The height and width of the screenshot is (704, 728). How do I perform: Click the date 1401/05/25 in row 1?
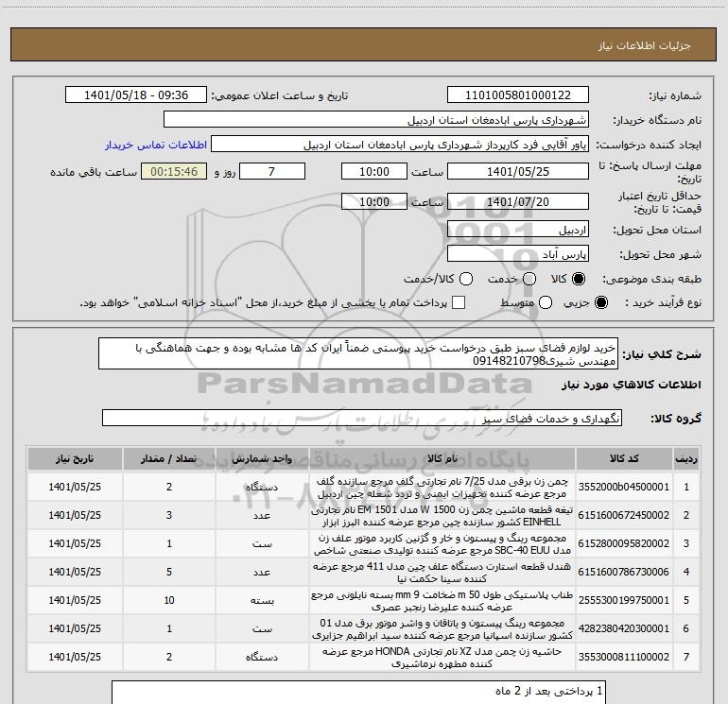coord(75,487)
